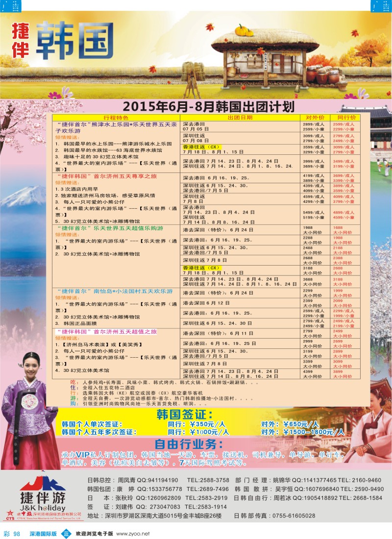Image resolution: width=392 pixels, height=539 pixels.
Task: Click '韩国个人五年多次签证:' label
Action: coord(99,432)
